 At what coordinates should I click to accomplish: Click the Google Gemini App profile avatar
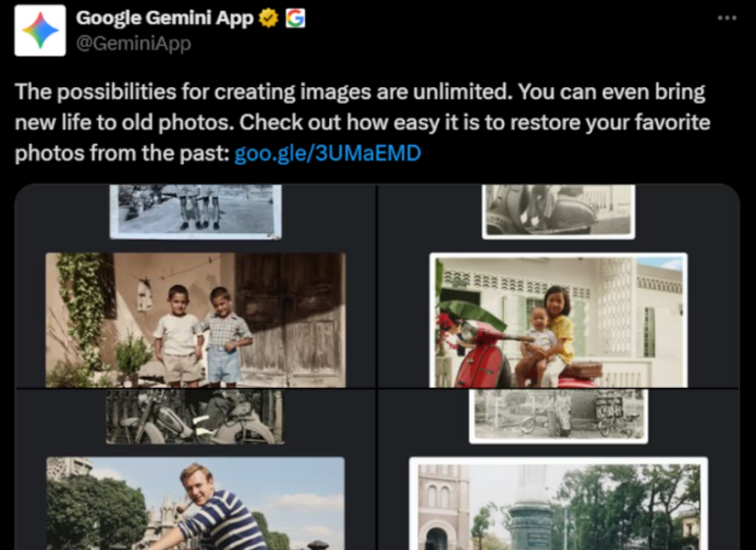click(x=40, y=30)
